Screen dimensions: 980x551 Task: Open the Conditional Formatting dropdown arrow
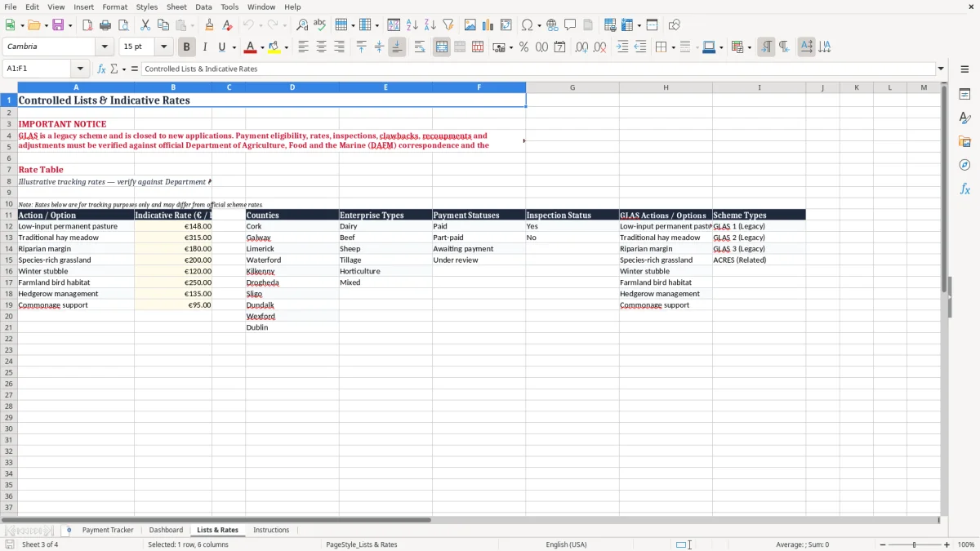point(749,47)
